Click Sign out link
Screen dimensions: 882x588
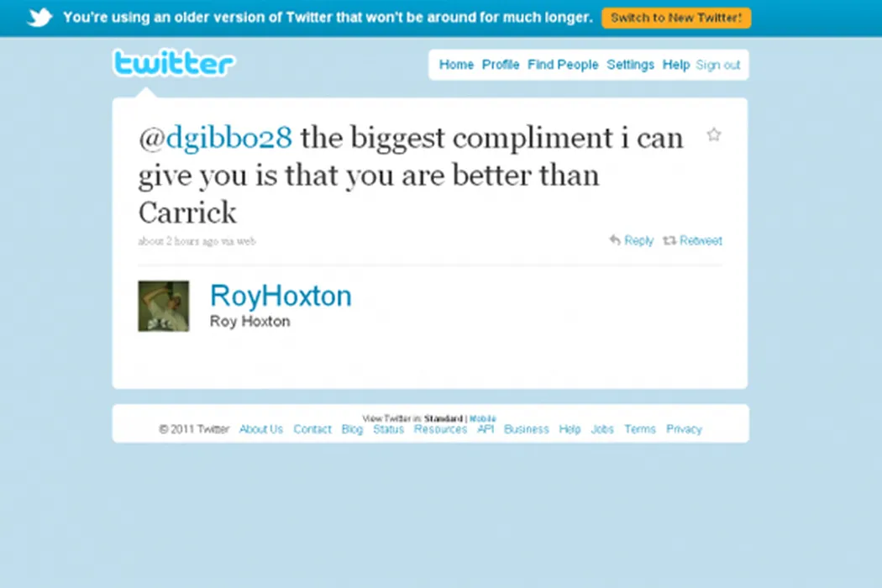pyautogui.click(x=718, y=65)
